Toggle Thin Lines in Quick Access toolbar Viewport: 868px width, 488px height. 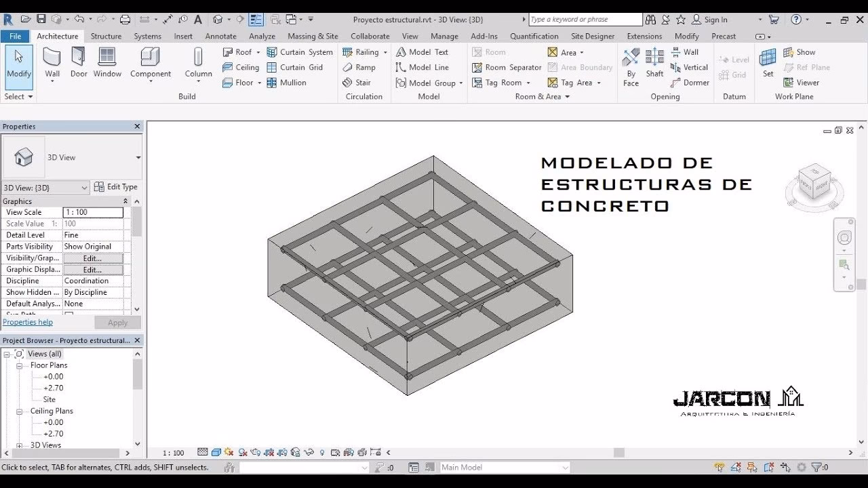255,18
